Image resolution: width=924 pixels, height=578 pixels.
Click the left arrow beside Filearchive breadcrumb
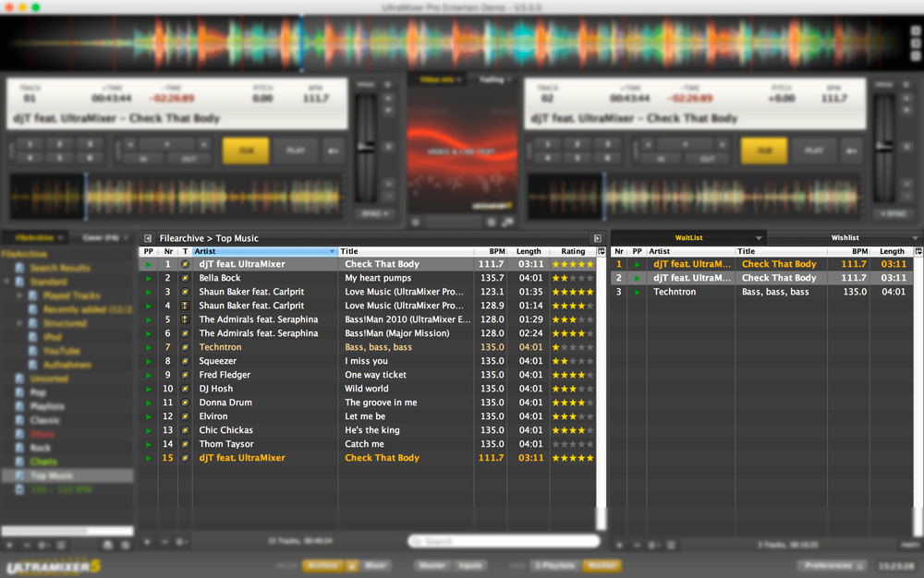[x=148, y=238]
